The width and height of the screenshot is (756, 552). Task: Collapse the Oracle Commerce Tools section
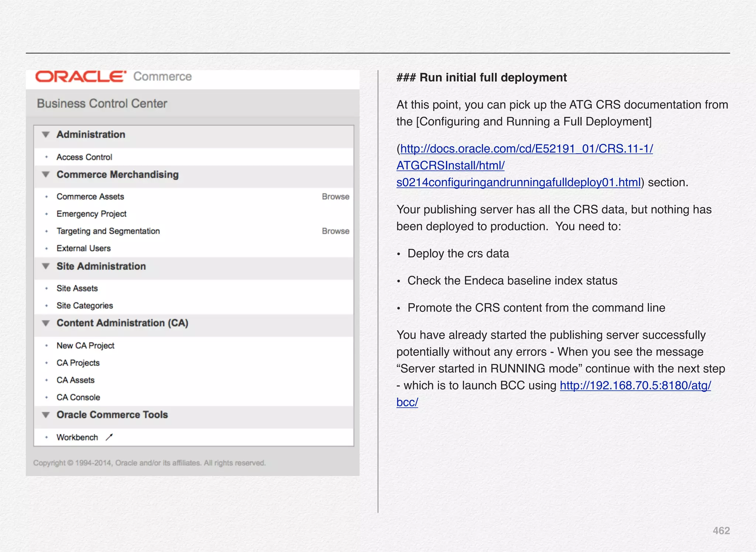tap(46, 415)
